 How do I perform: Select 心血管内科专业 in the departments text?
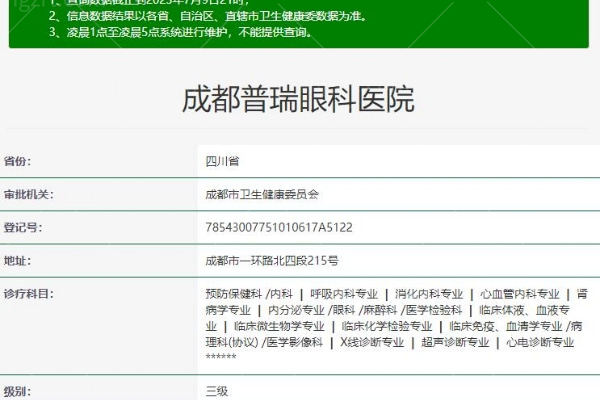(x=519, y=294)
